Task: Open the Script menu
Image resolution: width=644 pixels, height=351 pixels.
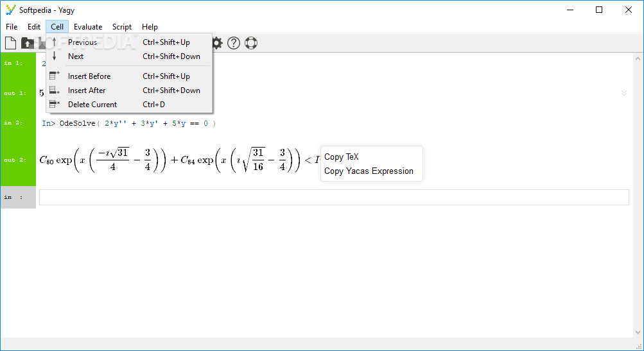Action: [122, 27]
